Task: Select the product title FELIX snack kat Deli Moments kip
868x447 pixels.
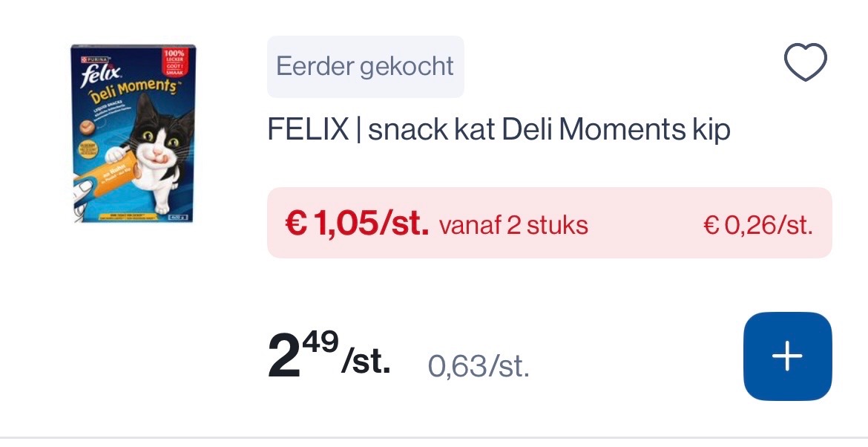Action: click(499, 128)
